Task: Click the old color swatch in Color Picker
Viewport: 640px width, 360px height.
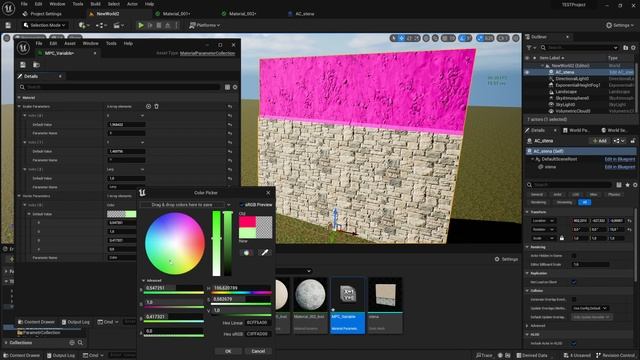Action: (x=247, y=222)
